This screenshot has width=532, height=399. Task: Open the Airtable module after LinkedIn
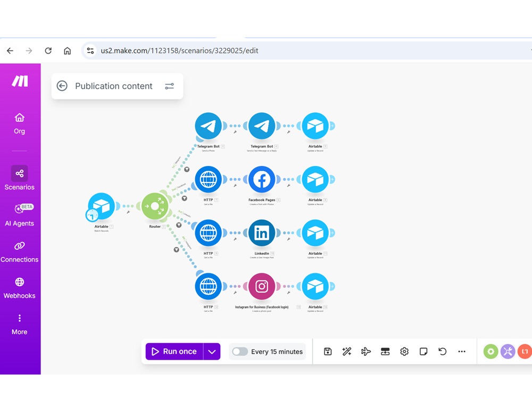pyautogui.click(x=315, y=233)
